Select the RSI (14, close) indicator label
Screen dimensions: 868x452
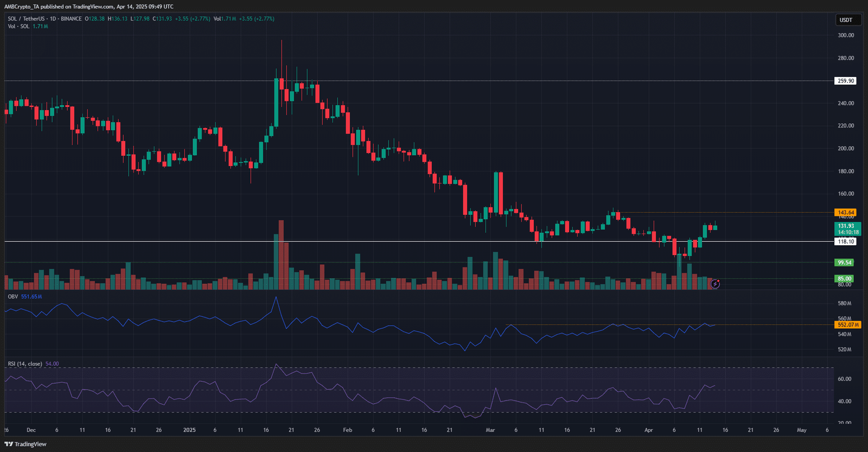[25, 364]
